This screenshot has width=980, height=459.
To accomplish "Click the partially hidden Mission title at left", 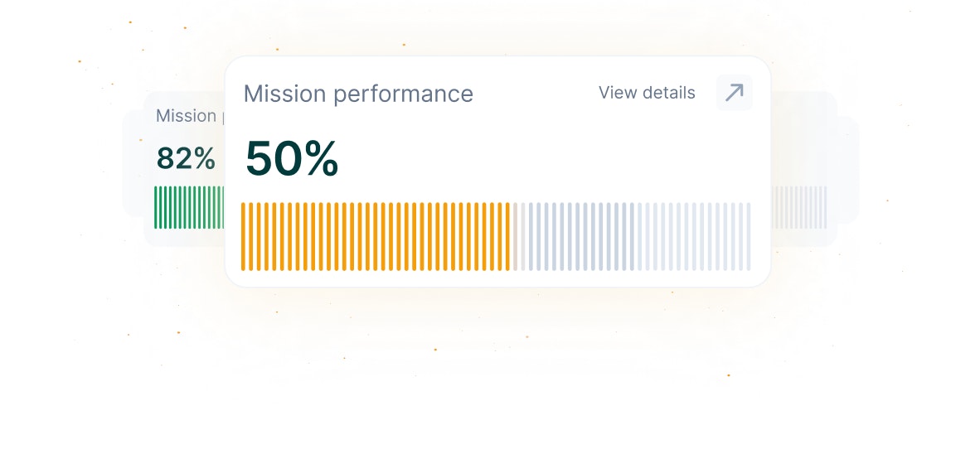I will point(187,116).
